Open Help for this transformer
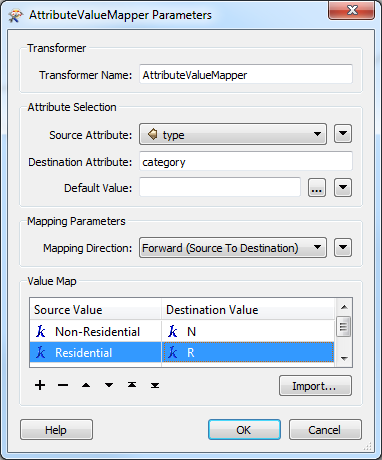The height and width of the screenshot is (460, 382). pyautogui.click(x=56, y=430)
